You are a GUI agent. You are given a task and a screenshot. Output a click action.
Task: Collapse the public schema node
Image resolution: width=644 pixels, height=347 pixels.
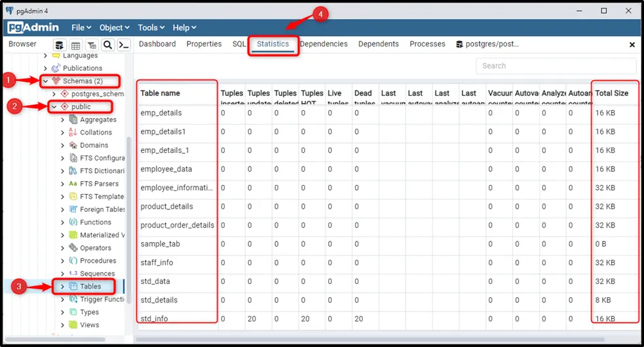click(x=54, y=107)
